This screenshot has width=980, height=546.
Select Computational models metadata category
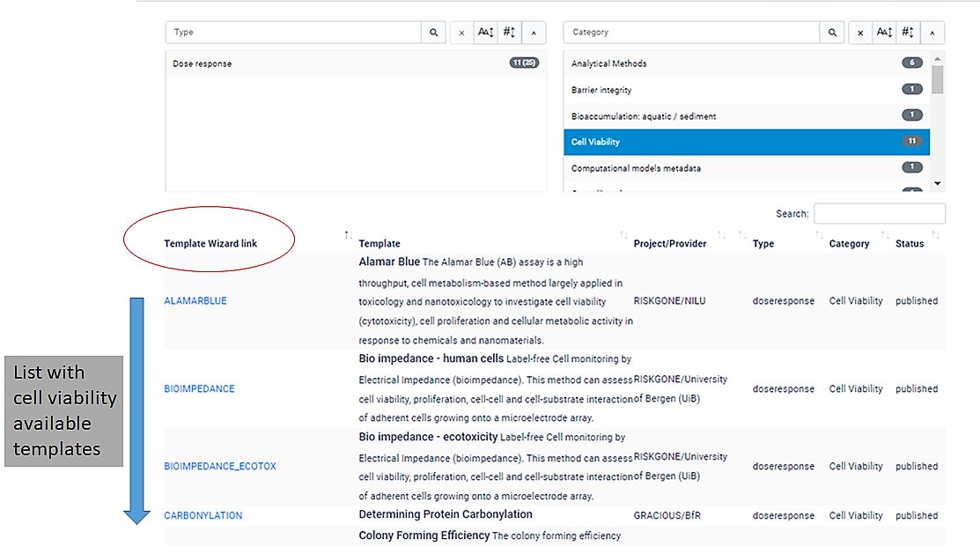[636, 168]
